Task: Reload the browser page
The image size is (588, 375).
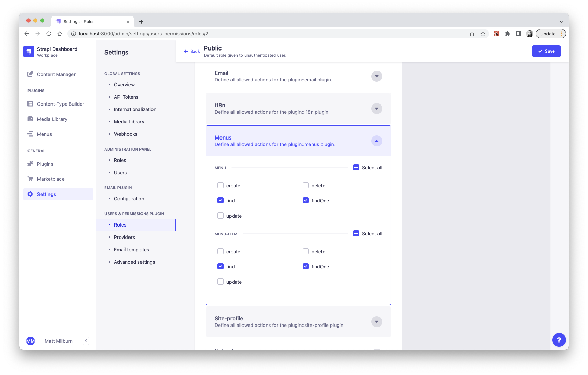Action: tap(49, 34)
